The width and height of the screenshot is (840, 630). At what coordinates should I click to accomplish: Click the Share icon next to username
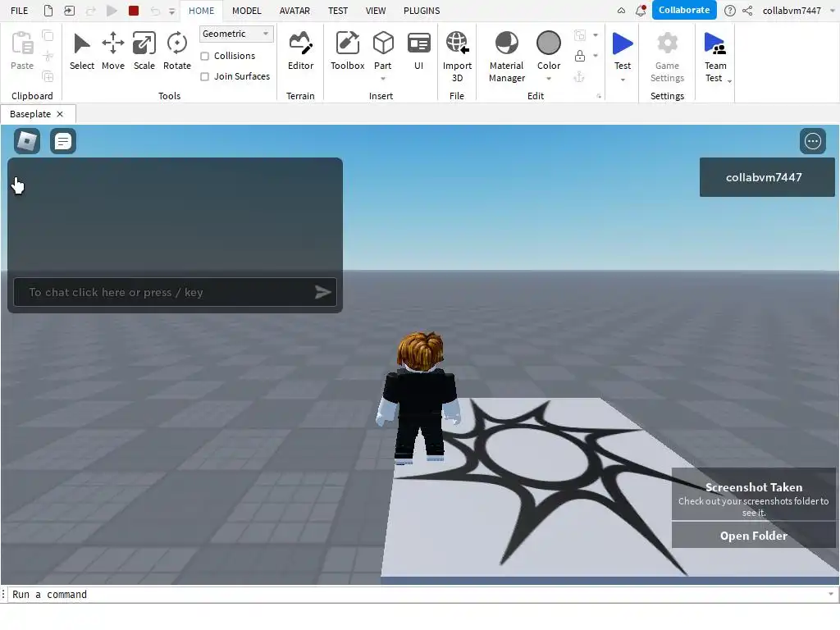[x=746, y=11]
